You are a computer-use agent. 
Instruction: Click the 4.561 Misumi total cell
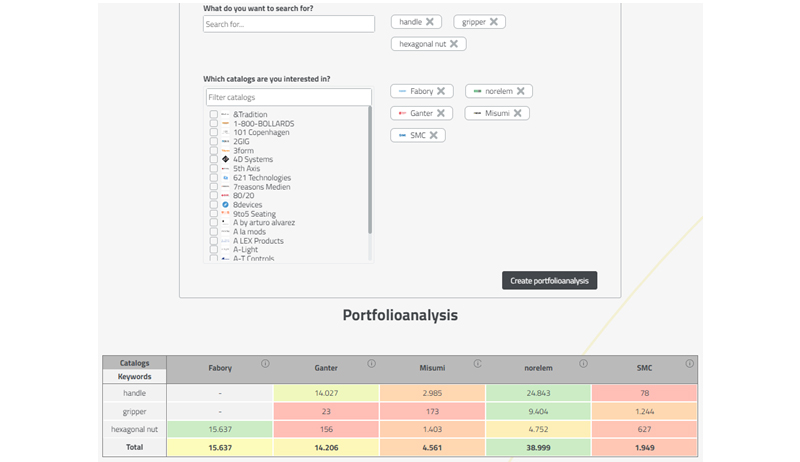[x=432, y=447]
